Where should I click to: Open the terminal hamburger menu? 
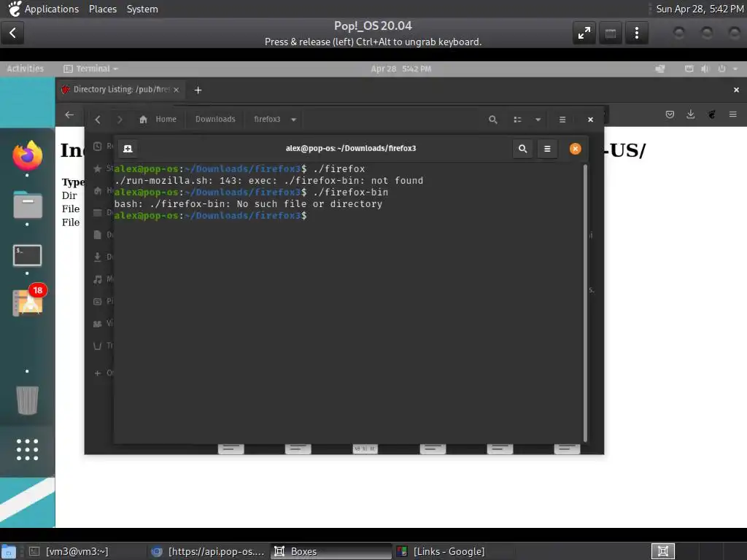click(547, 149)
